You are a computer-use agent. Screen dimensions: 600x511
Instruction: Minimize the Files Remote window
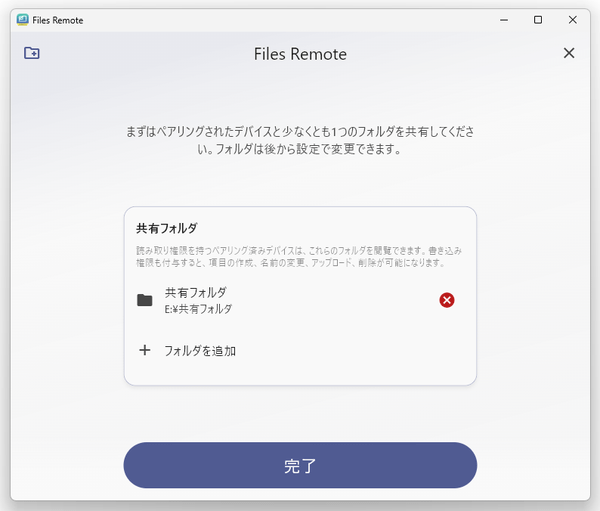504,20
